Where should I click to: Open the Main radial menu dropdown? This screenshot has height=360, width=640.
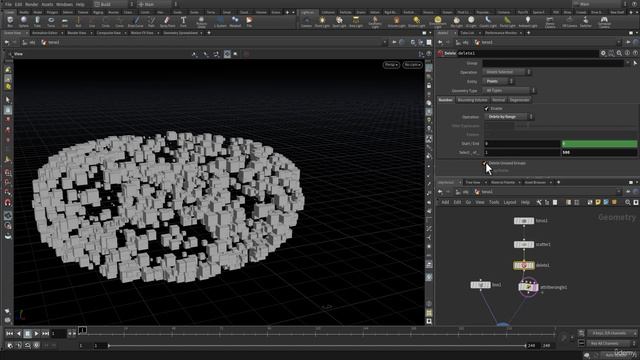[x=157, y=4]
